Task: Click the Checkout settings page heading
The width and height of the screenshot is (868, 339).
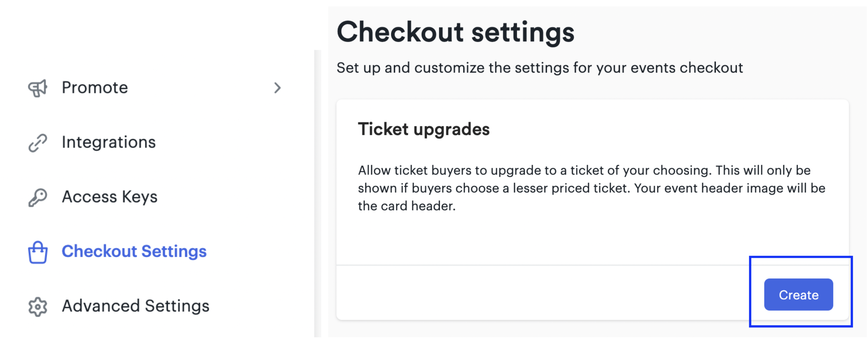Action: point(455,32)
